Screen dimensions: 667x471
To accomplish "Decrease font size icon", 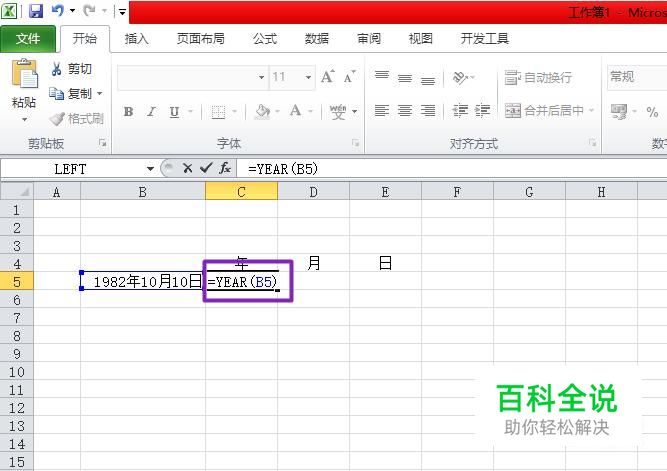I will pyautogui.click(x=350, y=77).
